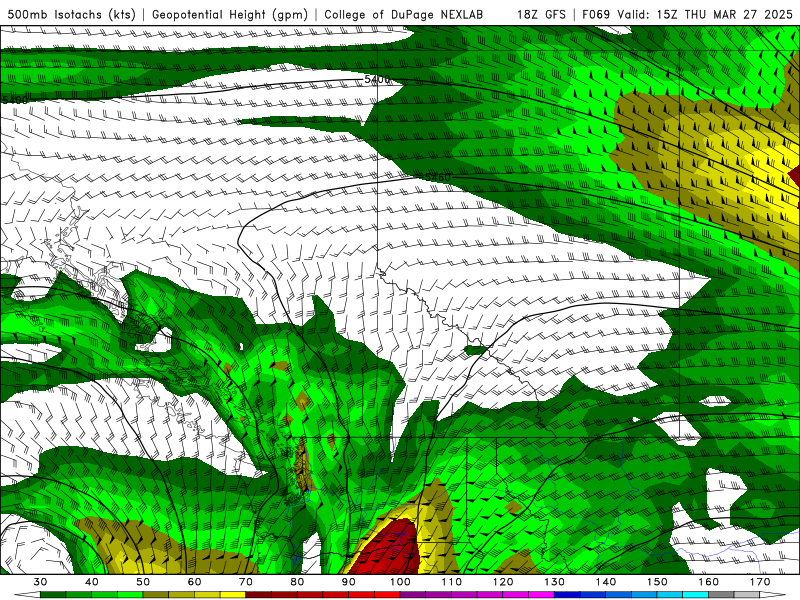Viewport: 800px width, 600px height.
Task: Click the 90 knot scale label
Action: [348, 582]
